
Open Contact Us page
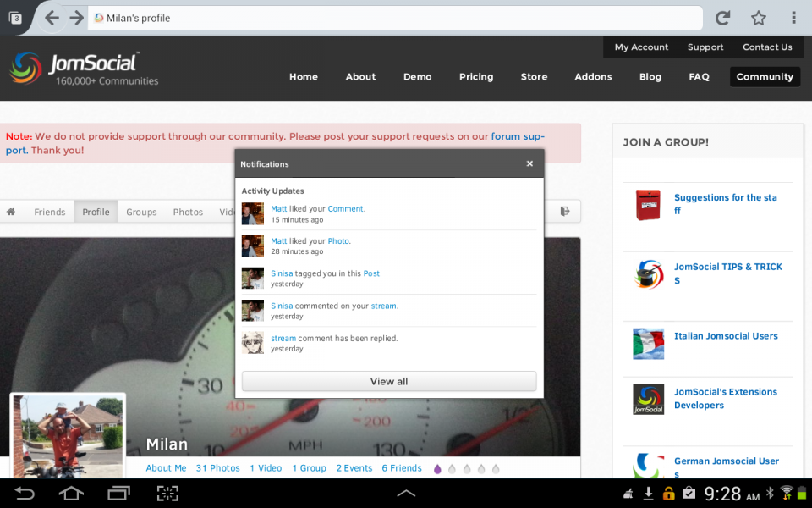tap(767, 47)
